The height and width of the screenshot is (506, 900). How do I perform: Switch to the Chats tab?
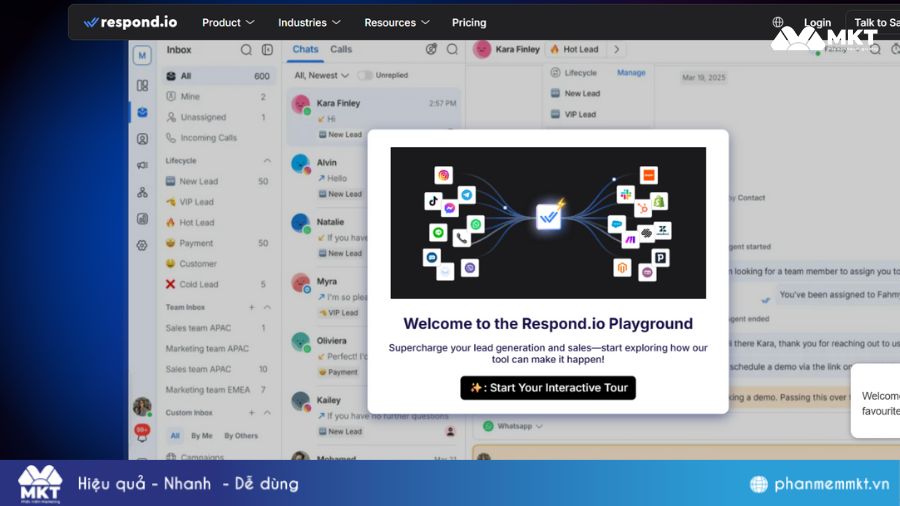[305, 49]
